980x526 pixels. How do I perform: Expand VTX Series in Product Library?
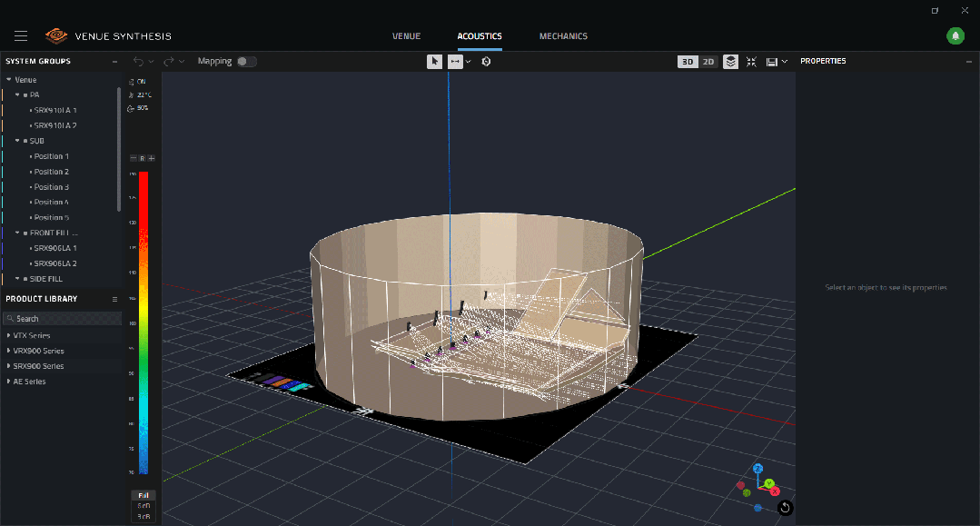(8, 336)
